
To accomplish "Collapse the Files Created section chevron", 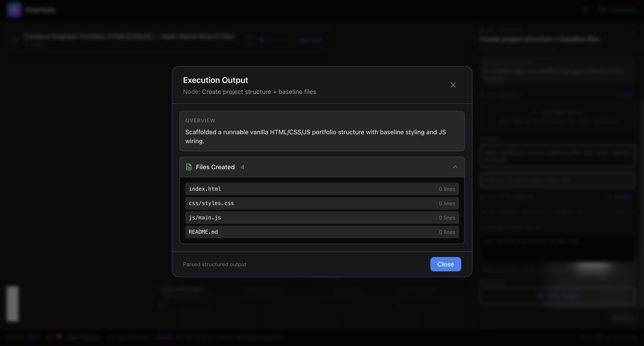I will click(455, 167).
